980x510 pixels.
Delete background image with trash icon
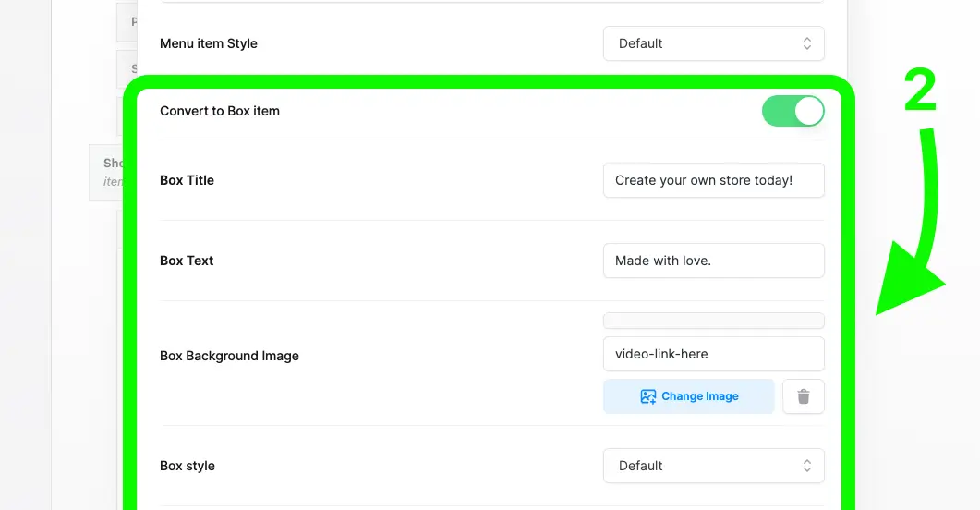point(804,396)
